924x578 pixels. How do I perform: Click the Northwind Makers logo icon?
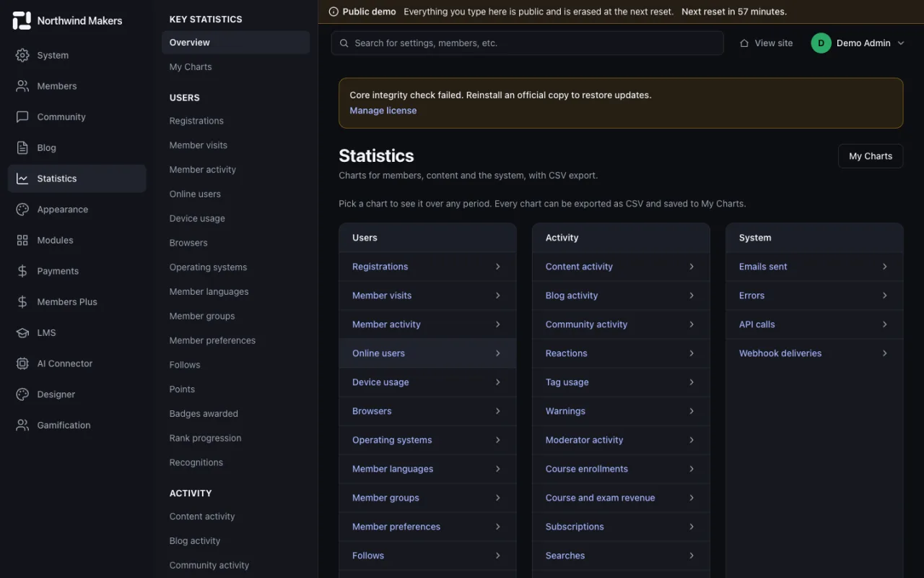point(22,21)
